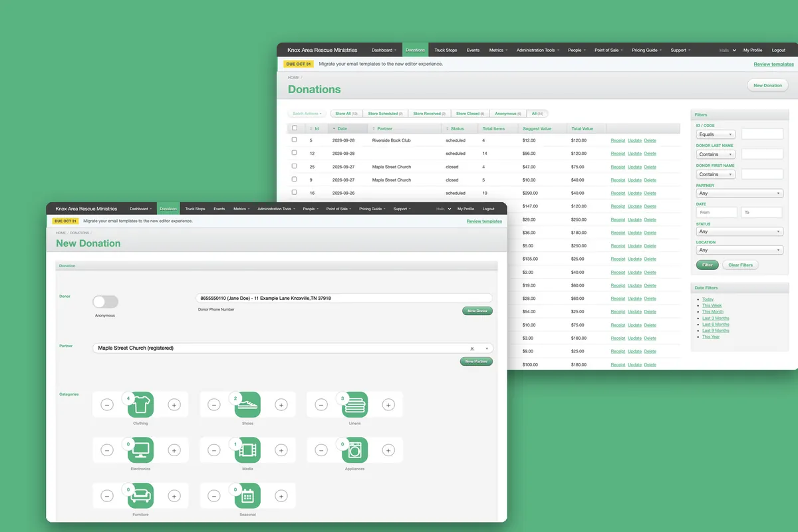Screen dimensions: 798x532
Task: Sort the table by Date column header
Action: (348, 128)
